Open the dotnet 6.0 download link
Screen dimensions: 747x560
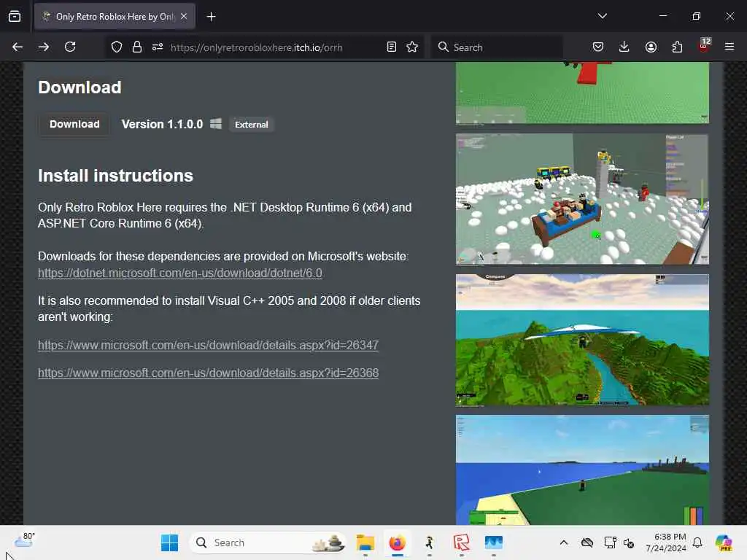point(180,273)
